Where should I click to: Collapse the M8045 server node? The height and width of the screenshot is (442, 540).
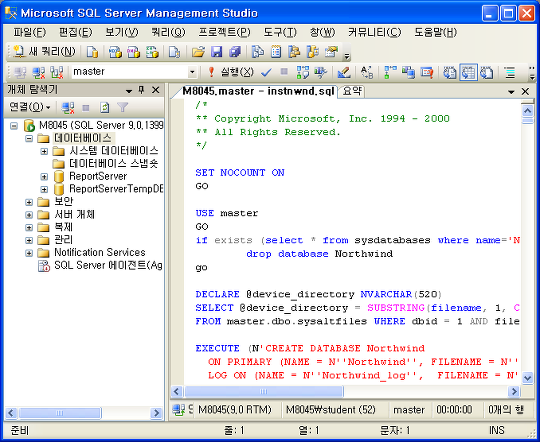14,126
